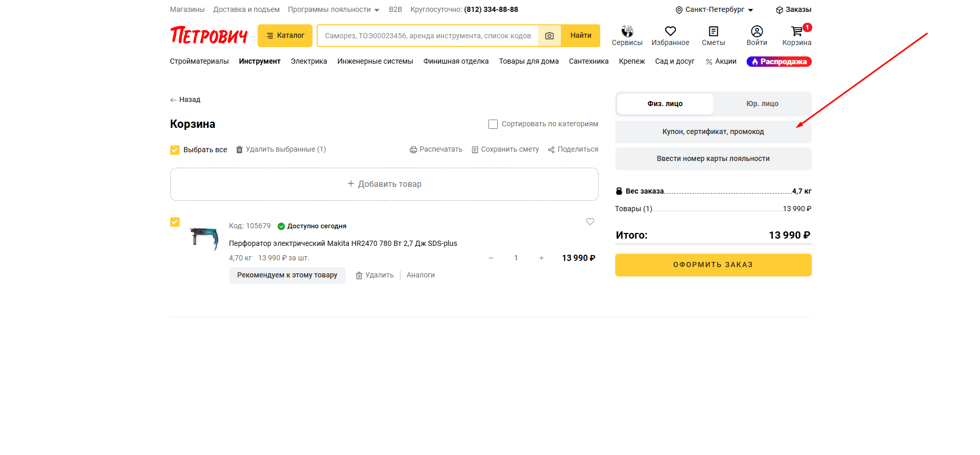This screenshot has width=980, height=455.
Task: Increase product quantity with plus button
Action: click(x=541, y=258)
